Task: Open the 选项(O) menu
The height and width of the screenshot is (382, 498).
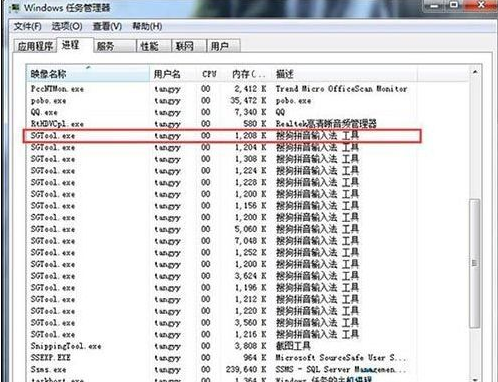Action: click(x=67, y=26)
